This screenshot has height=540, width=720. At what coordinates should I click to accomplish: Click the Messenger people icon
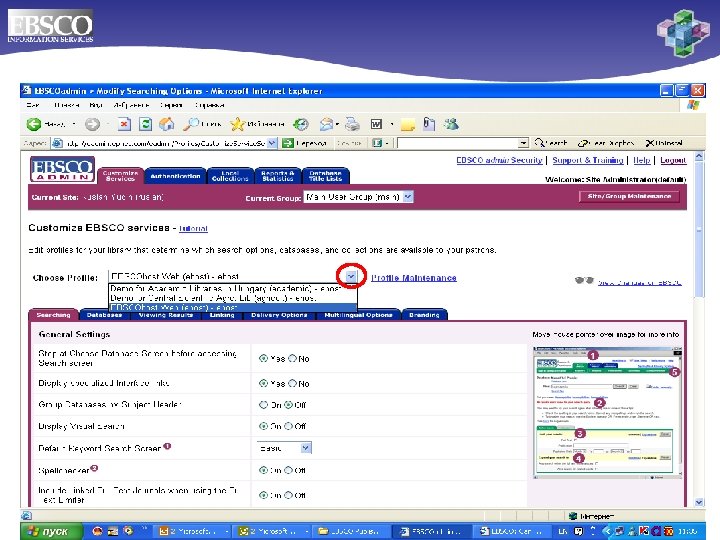(x=451, y=124)
